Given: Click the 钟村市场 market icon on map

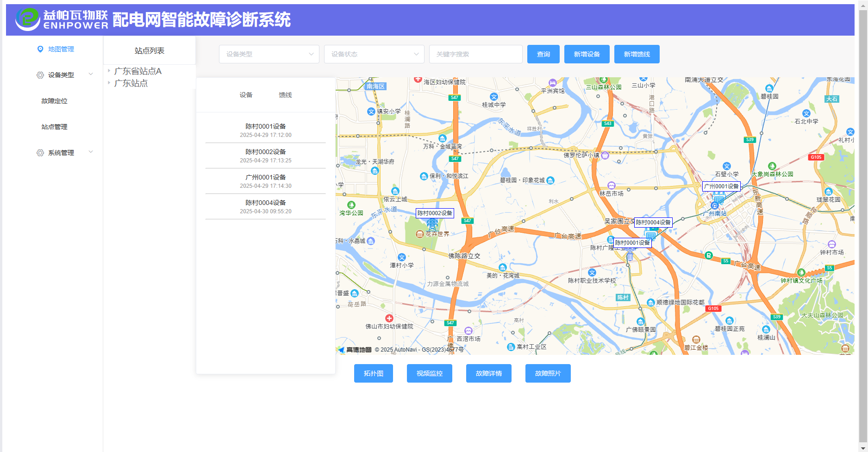Looking at the screenshot, I should point(832,244).
